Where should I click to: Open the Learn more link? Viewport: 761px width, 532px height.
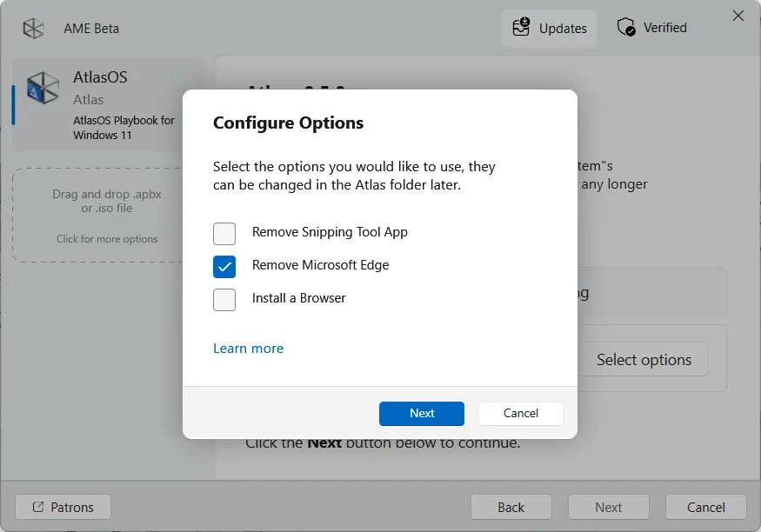click(248, 348)
